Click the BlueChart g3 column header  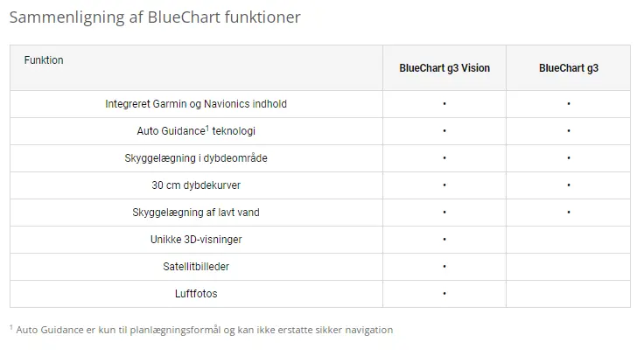click(569, 68)
